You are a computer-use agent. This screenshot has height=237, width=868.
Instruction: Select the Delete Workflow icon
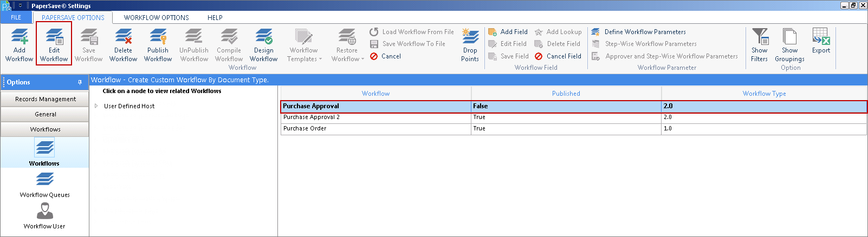(x=123, y=44)
